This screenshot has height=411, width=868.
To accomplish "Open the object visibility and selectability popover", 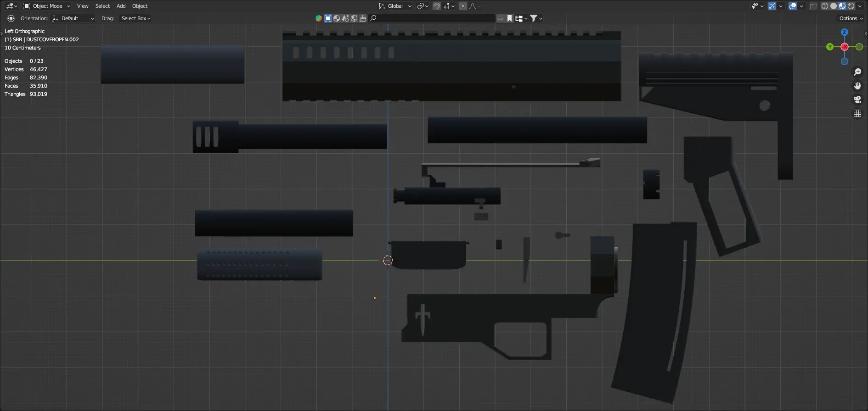I will point(758,6).
